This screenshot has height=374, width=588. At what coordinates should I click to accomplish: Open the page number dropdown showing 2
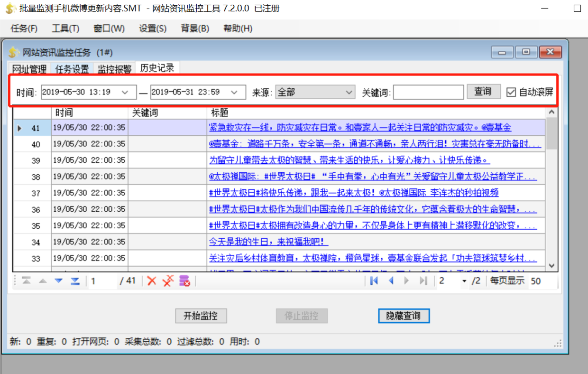(x=464, y=281)
